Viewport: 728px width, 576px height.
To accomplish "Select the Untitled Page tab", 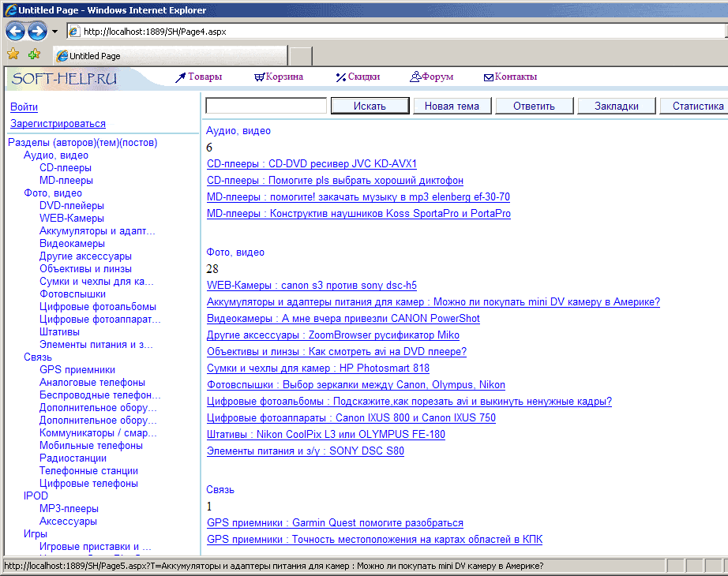I will tap(170, 56).
